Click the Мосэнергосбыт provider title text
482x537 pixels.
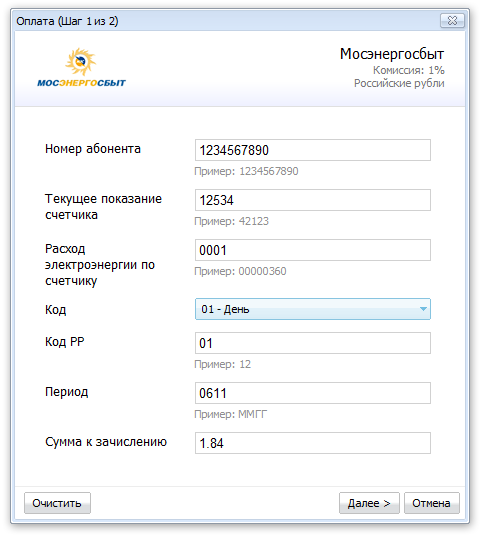click(392, 54)
